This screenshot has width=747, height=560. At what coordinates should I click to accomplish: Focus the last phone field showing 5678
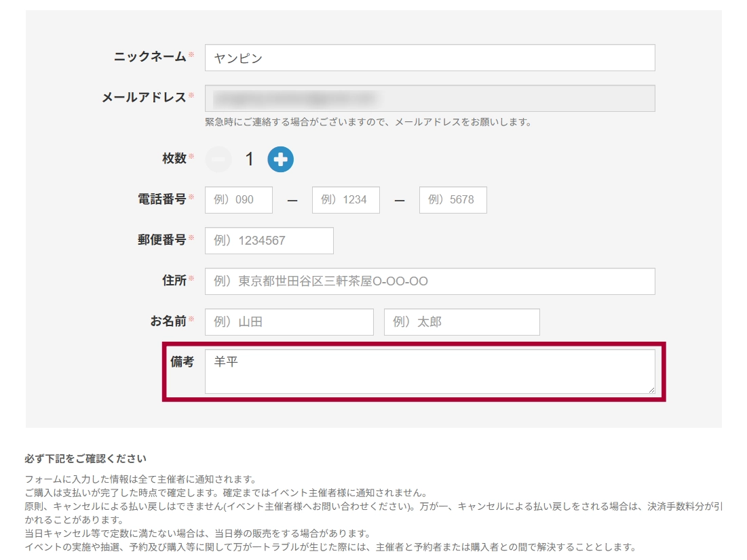pyautogui.click(x=453, y=200)
